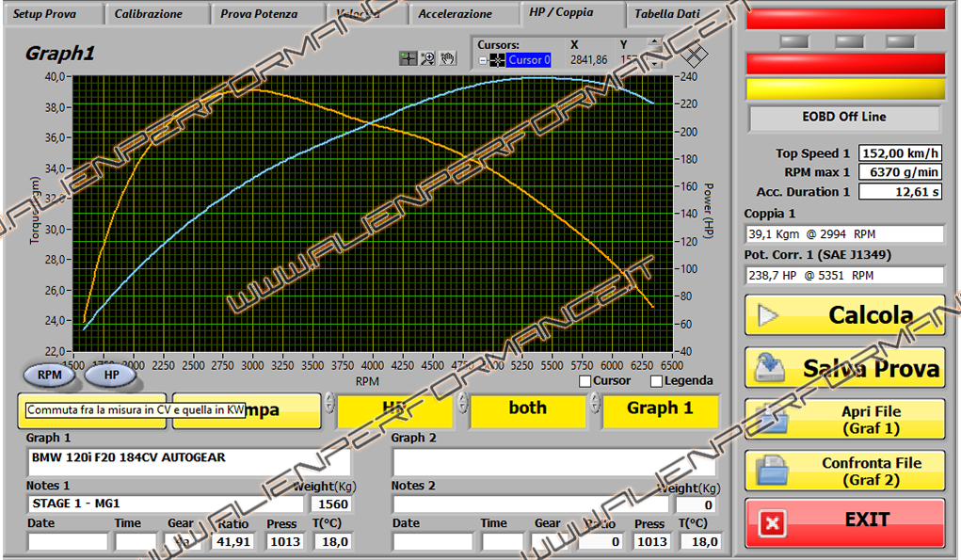Toggle the oval RPM button
Viewport: 961px width, 560px height.
(x=50, y=375)
